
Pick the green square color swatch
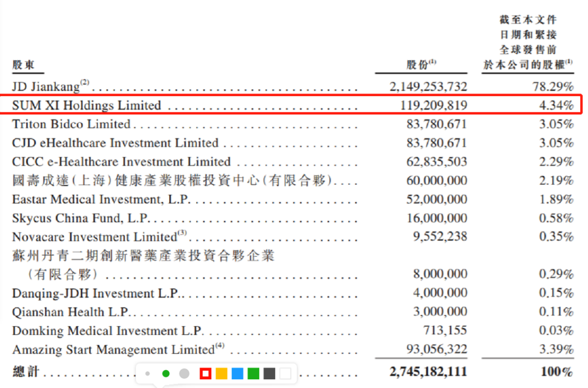pyautogui.click(x=253, y=374)
